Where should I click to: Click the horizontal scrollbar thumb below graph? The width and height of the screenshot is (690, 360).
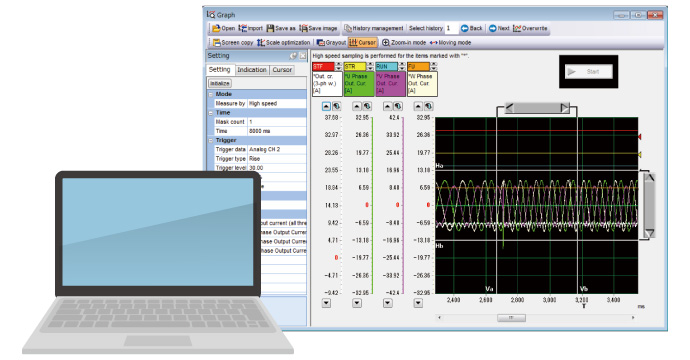point(511,318)
